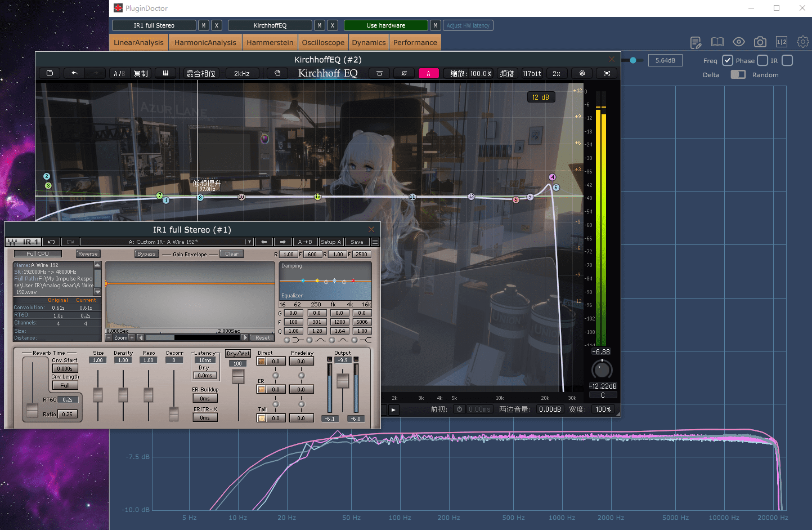Viewport: 812px width, 530px height.
Task: Switch to HarmonicAnalysis tab
Action: tap(205, 42)
